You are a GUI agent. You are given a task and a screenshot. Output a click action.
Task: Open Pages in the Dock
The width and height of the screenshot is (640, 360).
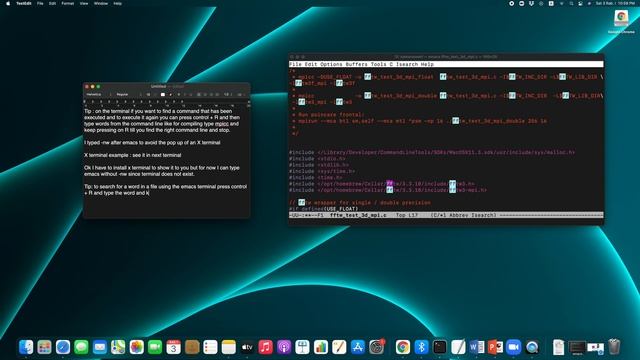coord(339,347)
